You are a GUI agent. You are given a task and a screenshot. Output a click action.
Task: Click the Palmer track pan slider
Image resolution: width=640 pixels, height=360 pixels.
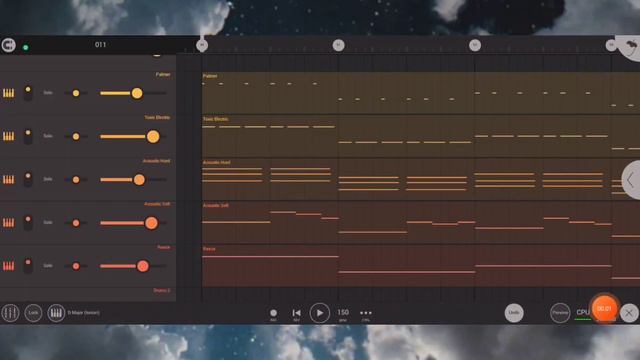(x=76, y=93)
